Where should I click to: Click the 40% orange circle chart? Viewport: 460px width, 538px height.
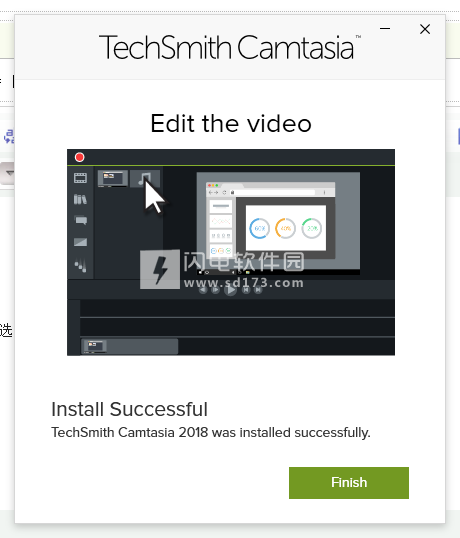[x=285, y=228]
